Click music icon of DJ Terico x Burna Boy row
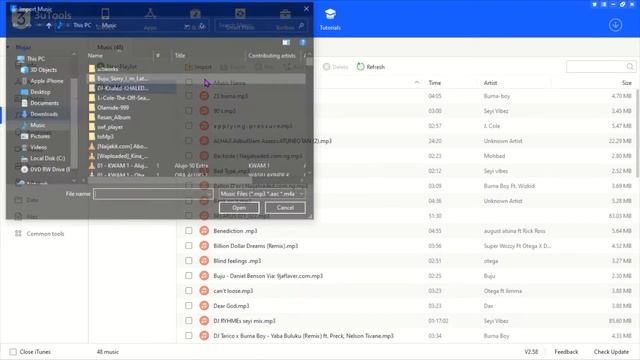The image size is (640, 360). 204,336
